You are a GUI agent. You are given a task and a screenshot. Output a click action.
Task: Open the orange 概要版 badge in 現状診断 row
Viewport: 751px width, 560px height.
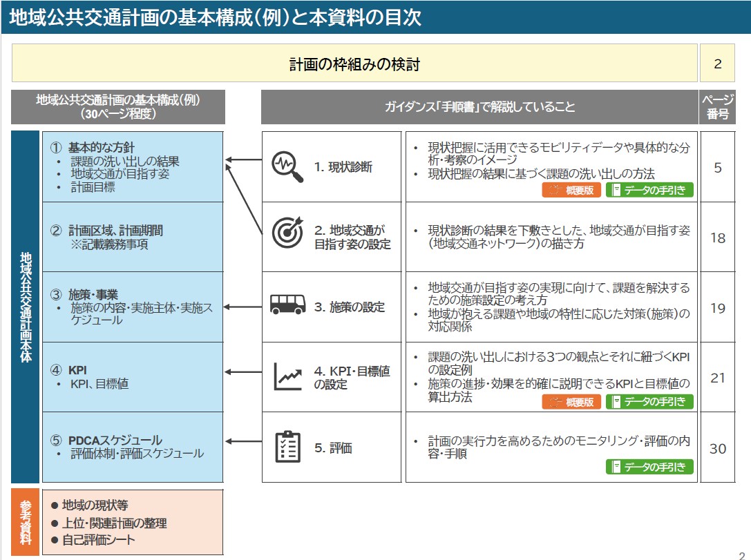[571, 191]
